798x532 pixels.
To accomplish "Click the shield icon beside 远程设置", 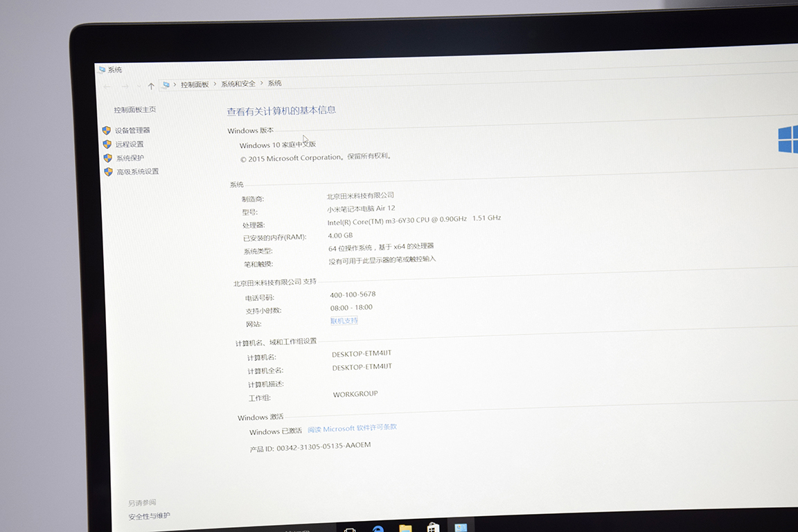I will [x=107, y=144].
